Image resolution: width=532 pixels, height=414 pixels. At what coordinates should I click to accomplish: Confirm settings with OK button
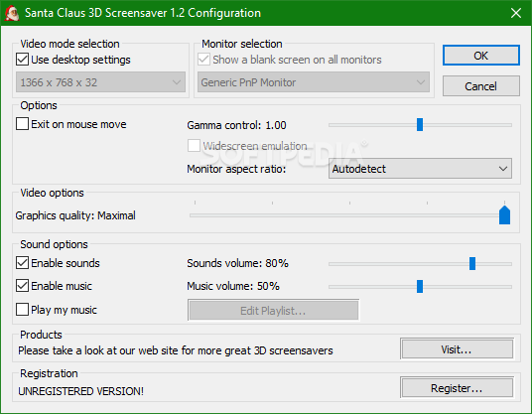coord(481,56)
